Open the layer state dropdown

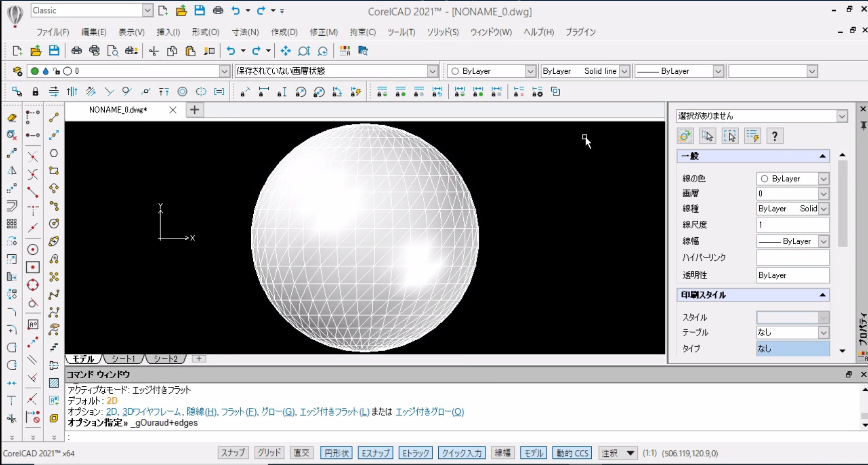coord(433,71)
